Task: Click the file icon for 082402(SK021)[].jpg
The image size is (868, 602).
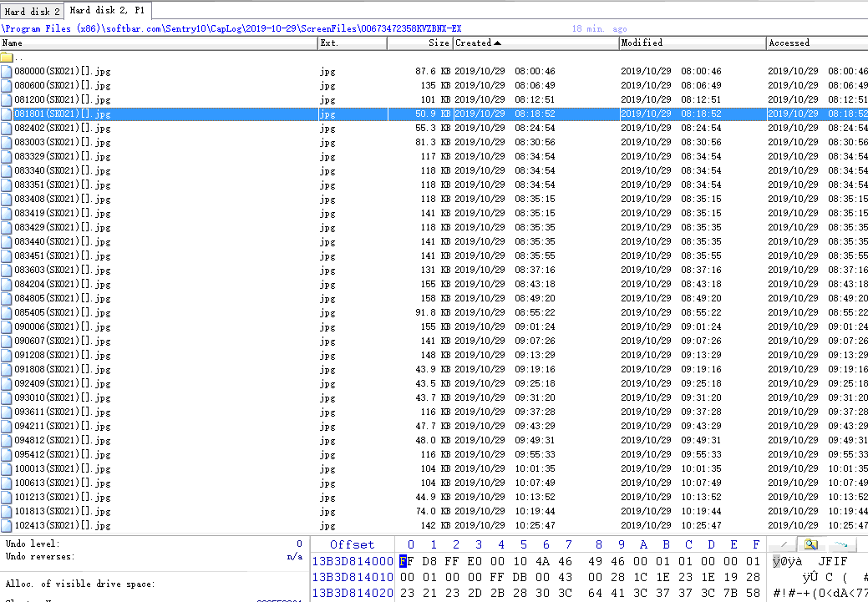Action: point(6,129)
